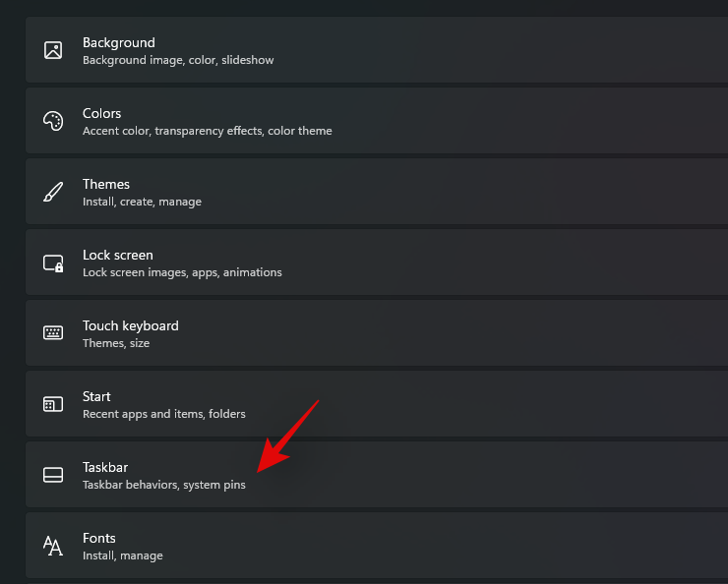Select the Themes title label
This screenshot has height=584, width=728.
[106, 184]
